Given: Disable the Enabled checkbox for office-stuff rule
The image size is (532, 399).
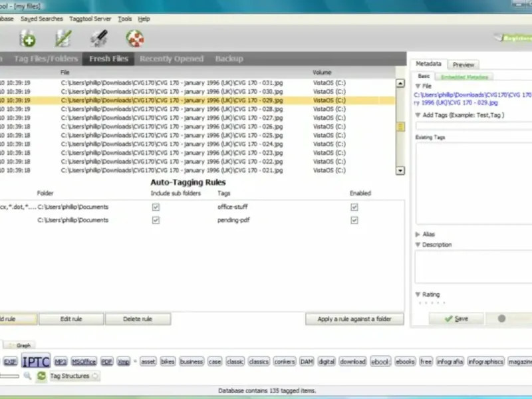Looking at the screenshot, I should [354, 207].
